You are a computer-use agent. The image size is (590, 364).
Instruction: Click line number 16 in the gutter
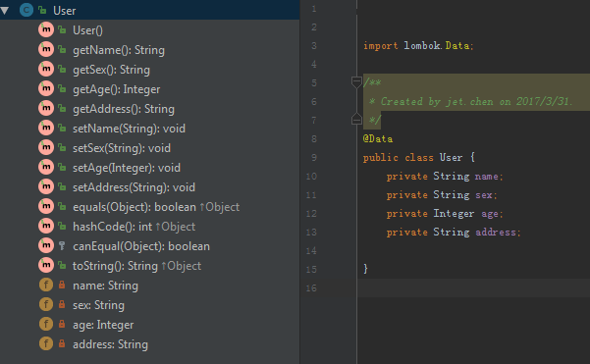[x=311, y=288]
